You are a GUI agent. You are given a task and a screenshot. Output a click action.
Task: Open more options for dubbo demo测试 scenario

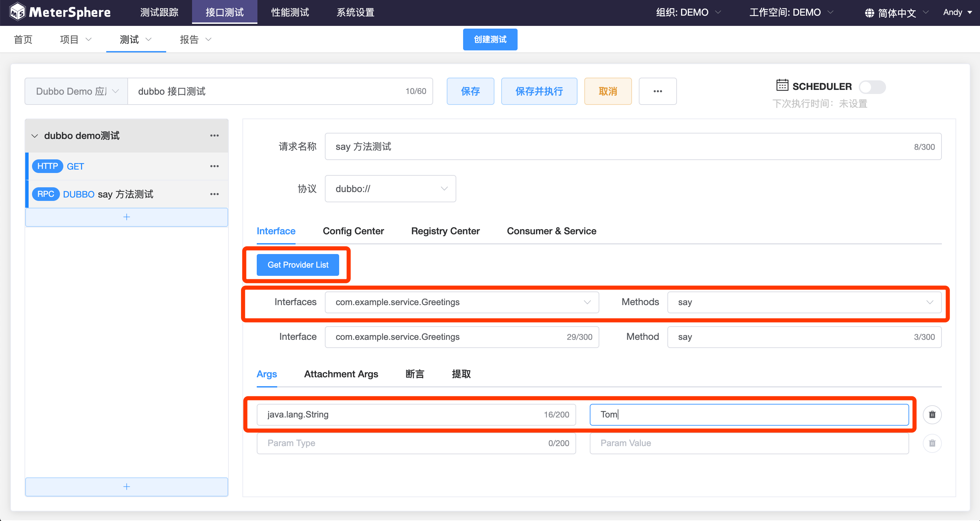tap(214, 136)
